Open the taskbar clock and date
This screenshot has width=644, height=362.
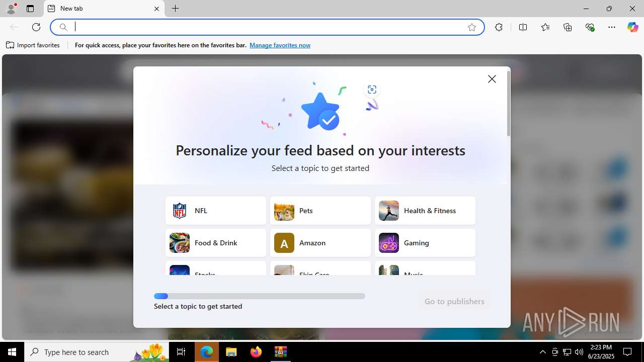click(x=601, y=352)
